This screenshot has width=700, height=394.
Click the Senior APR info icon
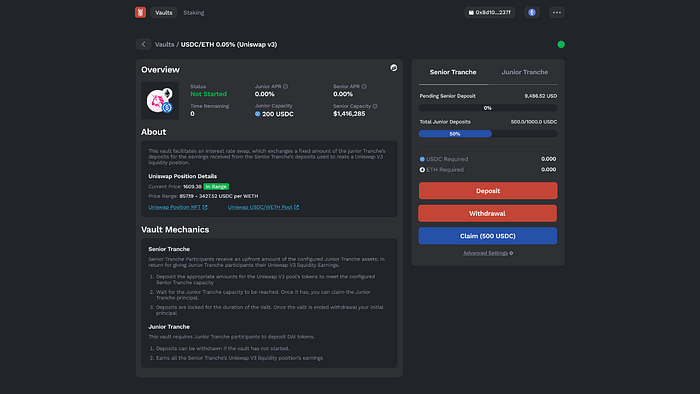(364, 87)
